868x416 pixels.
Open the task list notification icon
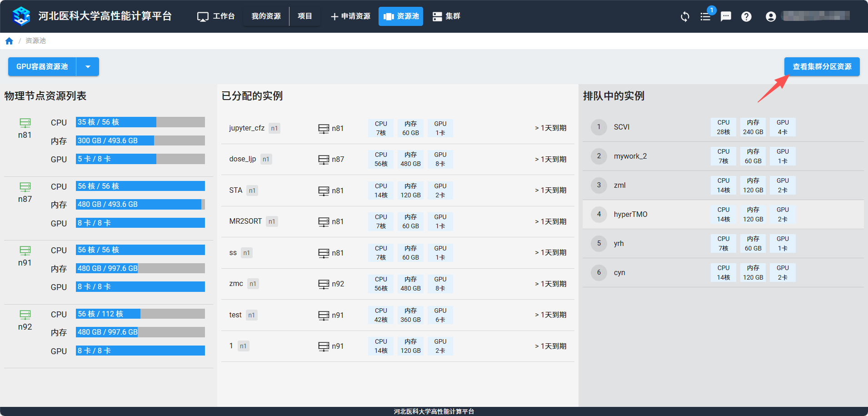tap(705, 17)
